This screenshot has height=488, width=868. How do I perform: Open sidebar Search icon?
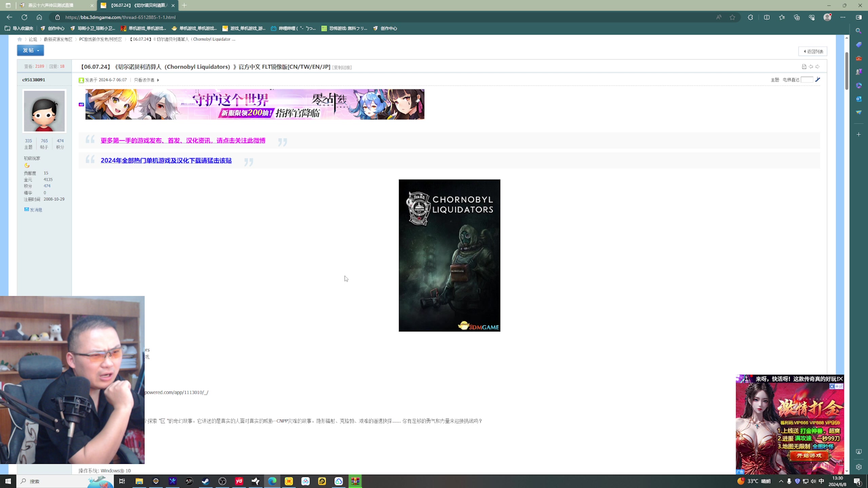click(x=859, y=31)
